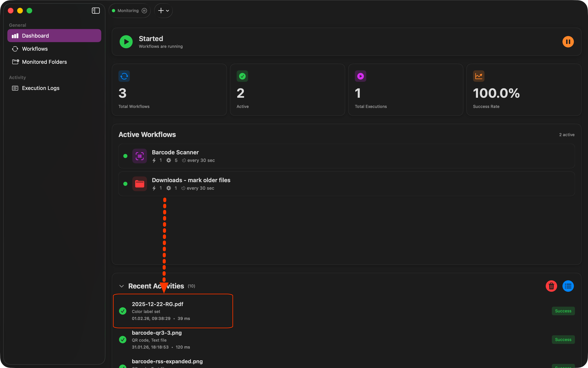Click Downloads workflow green status dot
The image size is (588, 368).
tap(125, 184)
